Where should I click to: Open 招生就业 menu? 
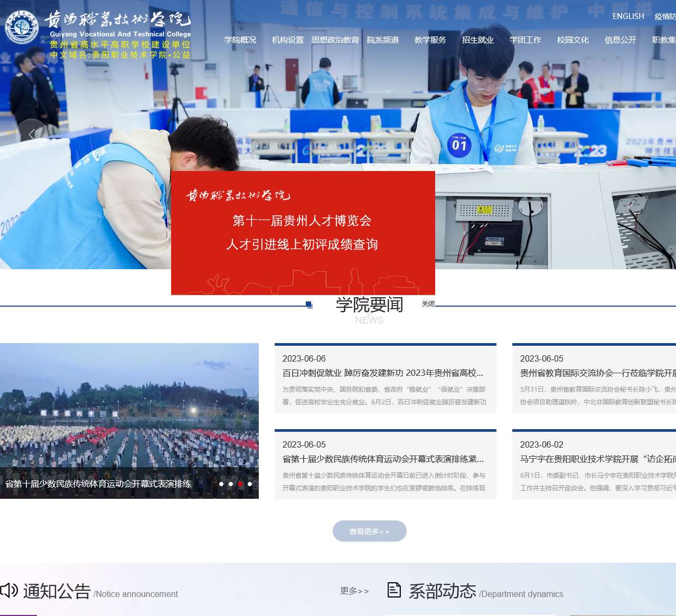point(478,40)
